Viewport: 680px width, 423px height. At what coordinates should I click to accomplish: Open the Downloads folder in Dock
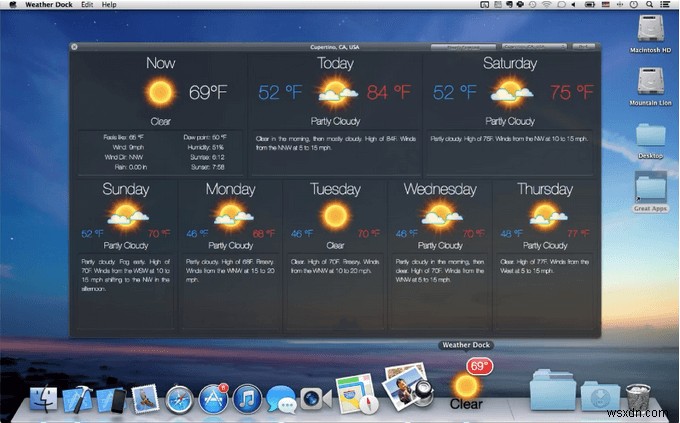(600, 396)
